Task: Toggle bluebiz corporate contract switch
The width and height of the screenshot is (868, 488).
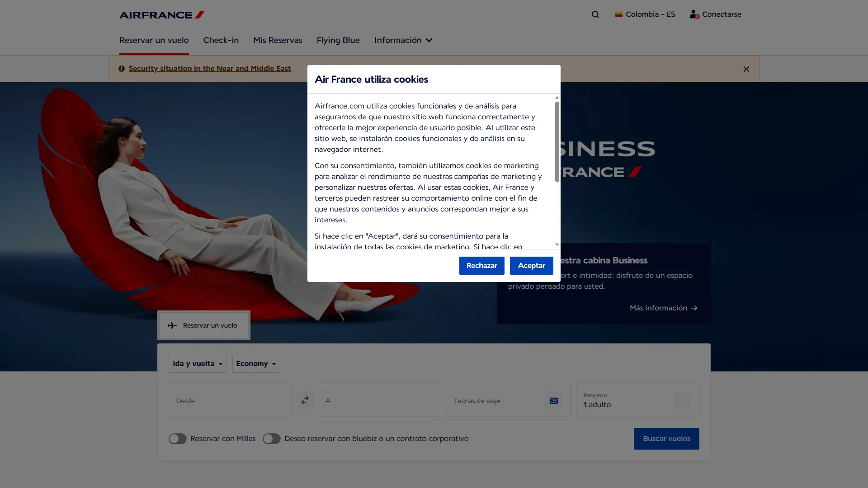Action: point(272,439)
